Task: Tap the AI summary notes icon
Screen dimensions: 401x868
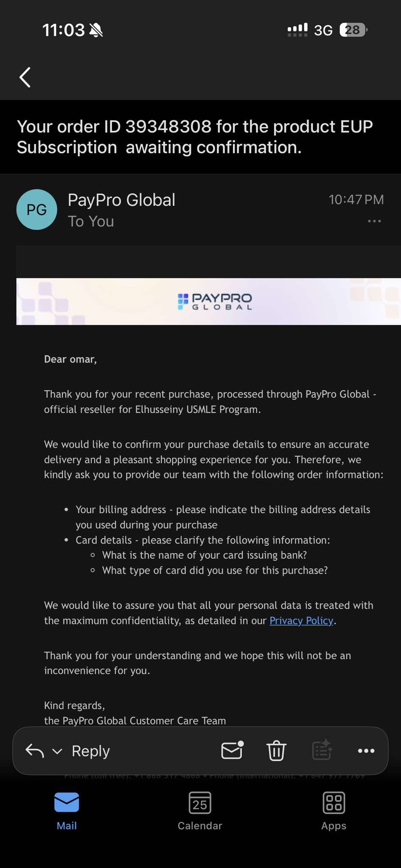Action: 322,751
